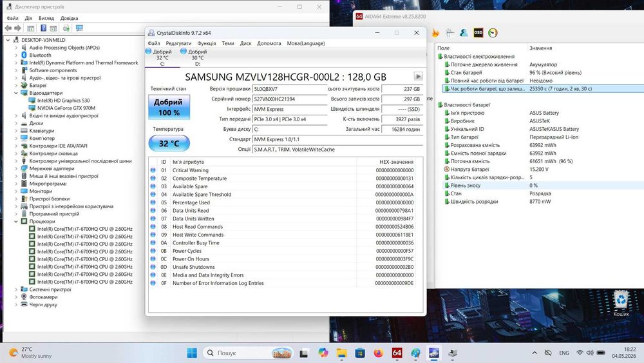Click the serial number field S27VNX0HC21394
Viewport: 644px width, 363px height.
pyautogui.click(x=290, y=99)
